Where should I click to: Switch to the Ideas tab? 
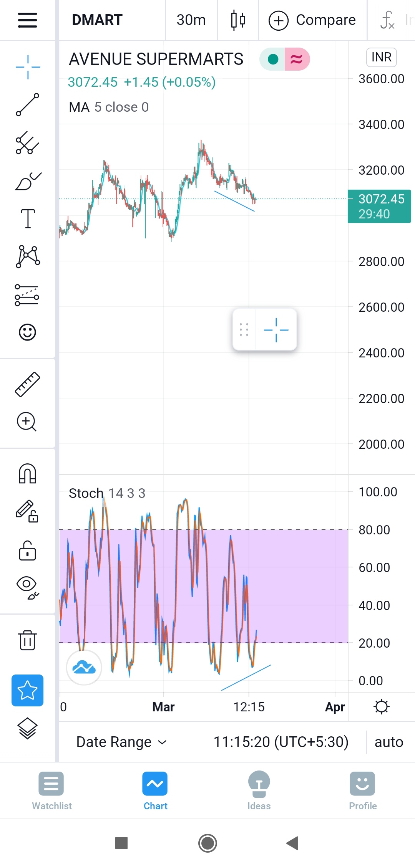[x=259, y=791]
